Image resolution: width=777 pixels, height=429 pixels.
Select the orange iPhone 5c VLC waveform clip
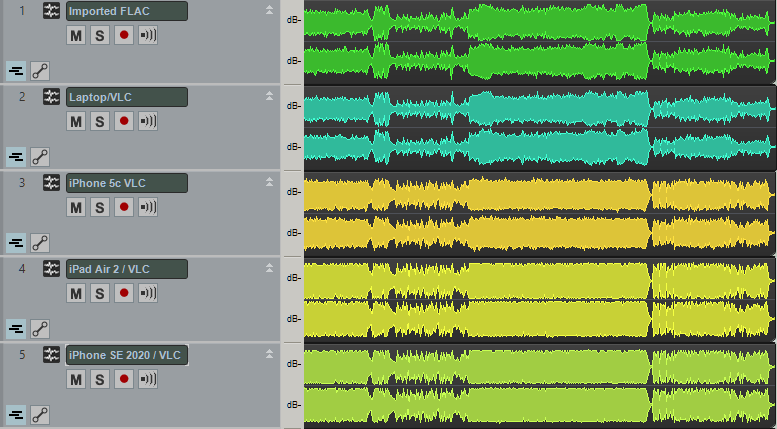click(x=539, y=214)
